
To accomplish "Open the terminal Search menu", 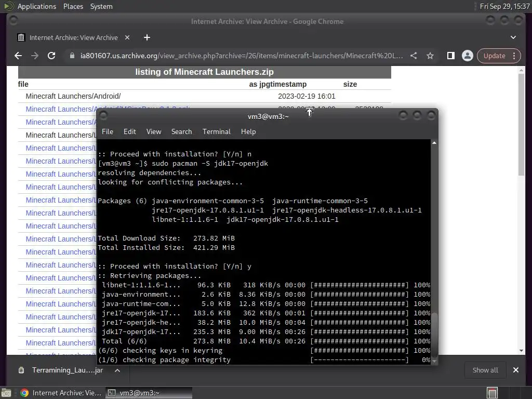I will point(181,131).
